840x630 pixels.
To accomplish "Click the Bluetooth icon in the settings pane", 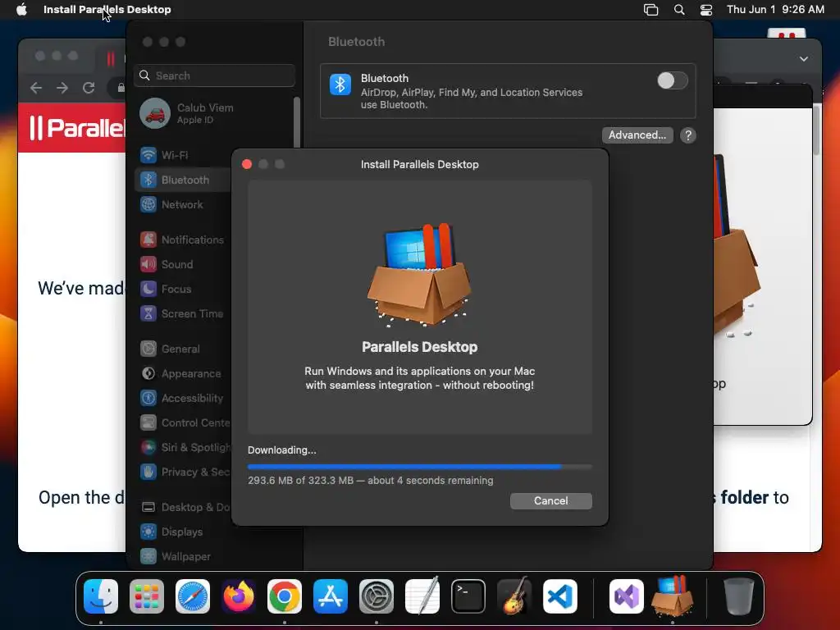I will click(x=340, y=84).
